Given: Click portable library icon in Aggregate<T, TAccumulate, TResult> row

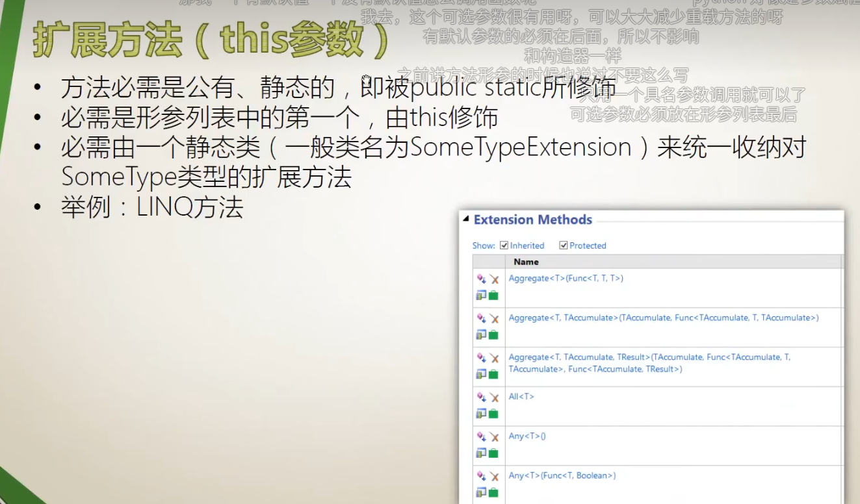Looking at the screenshot, I should pyautogui.click(x=481, y=374).
